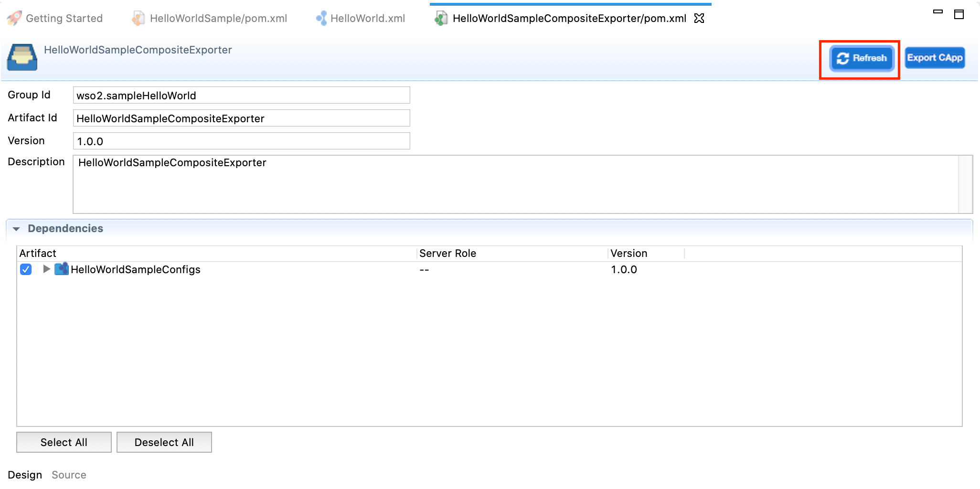Click the 1.0.0 version cell
This screenshot has height=489, width=980.
pos(624,269)
